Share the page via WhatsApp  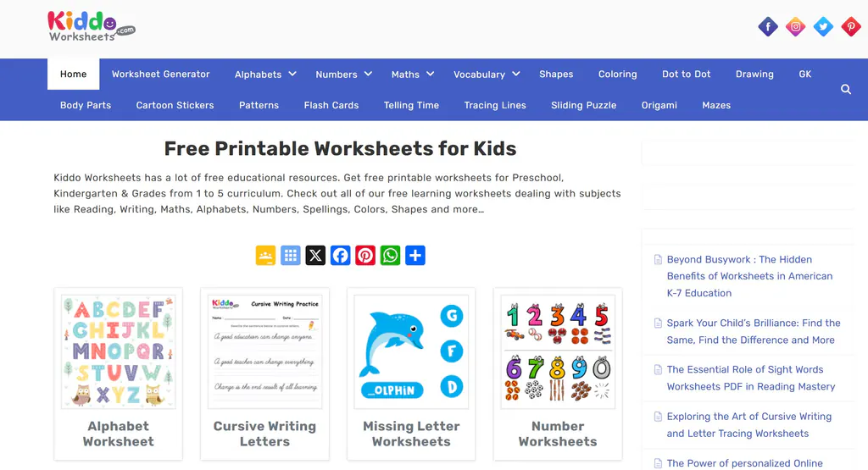click(390, 256)
